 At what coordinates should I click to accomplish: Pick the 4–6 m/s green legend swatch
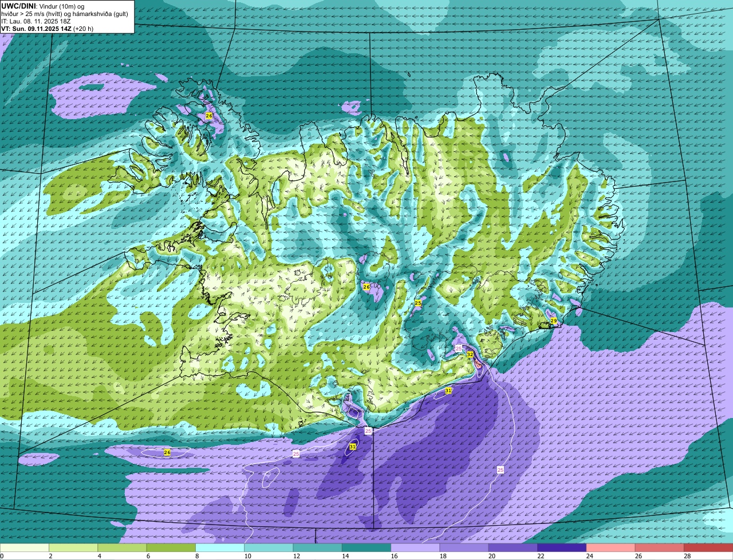point(123,548)
